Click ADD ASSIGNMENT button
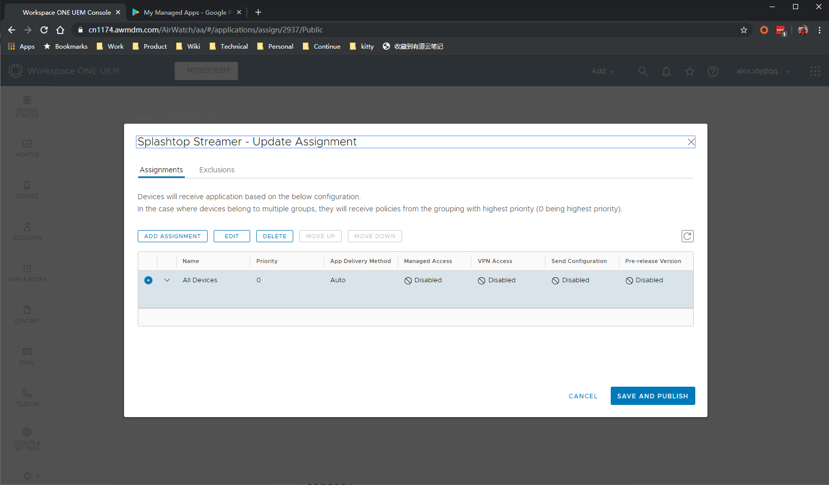The image size is (829, 485). pos(172,236)
